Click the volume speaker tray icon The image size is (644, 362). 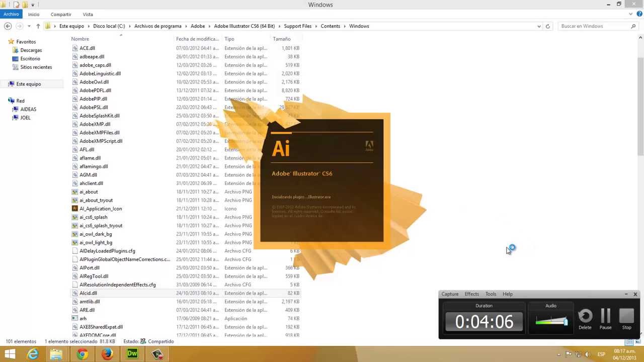[587, 354]
